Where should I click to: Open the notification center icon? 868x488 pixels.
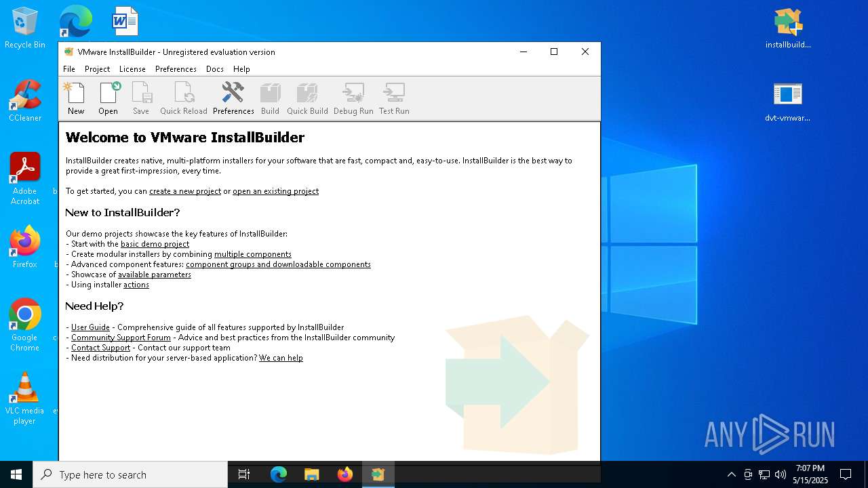point(846,474)
